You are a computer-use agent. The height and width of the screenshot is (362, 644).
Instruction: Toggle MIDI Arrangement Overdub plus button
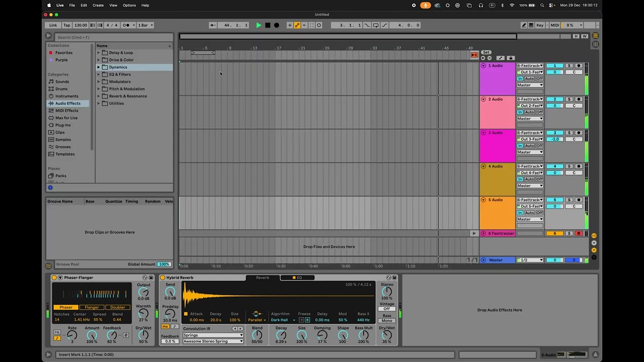(289, 25)
